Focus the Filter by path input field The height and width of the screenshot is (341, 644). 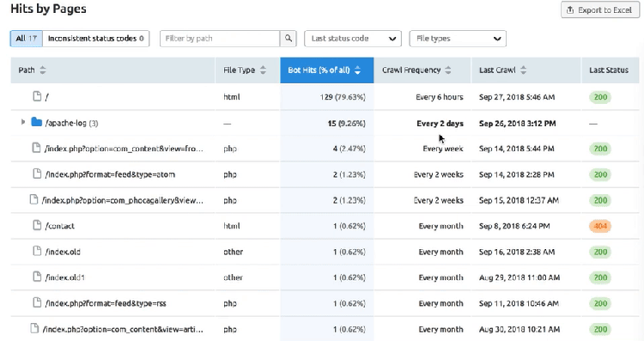(220, 39)
